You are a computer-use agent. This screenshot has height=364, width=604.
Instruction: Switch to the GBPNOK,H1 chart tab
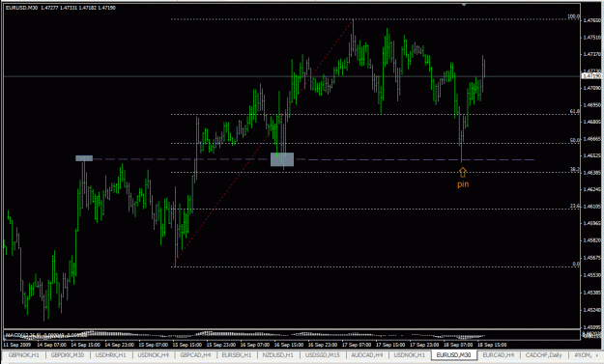click(x=24, y=355)
